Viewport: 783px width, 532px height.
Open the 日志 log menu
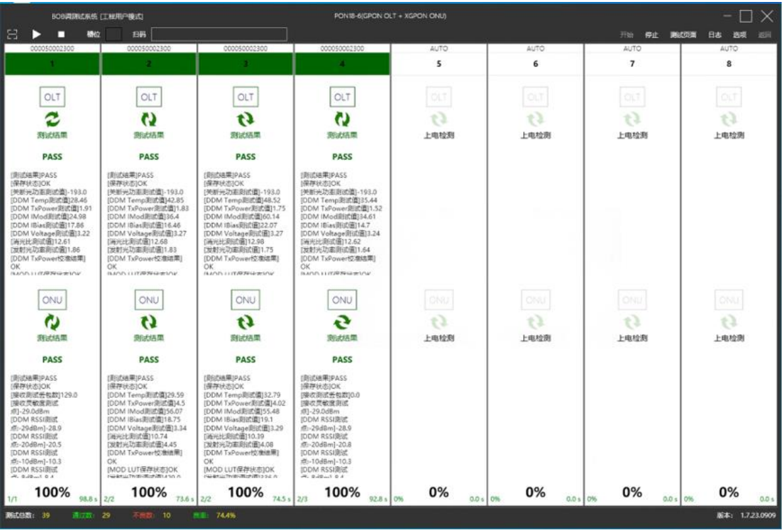(715, 35)
